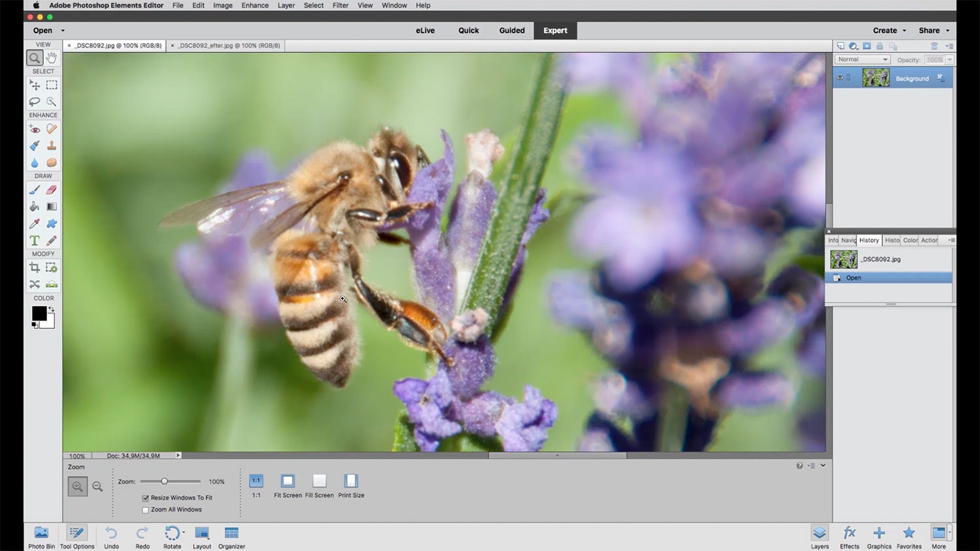Select the Paint Bucket tool
This screenshot has width=980, height=551.
[x=35, y=206]
